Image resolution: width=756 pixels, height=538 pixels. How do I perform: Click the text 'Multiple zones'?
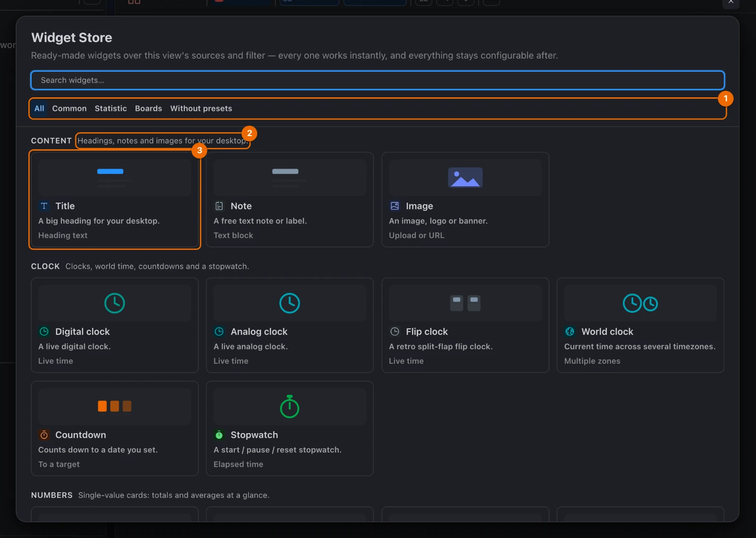(x=592, y=361)
